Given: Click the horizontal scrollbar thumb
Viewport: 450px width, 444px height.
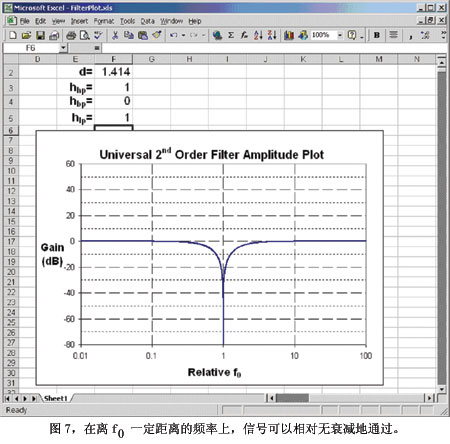Looking at the screenshot, I should click(x=292, y=398).
